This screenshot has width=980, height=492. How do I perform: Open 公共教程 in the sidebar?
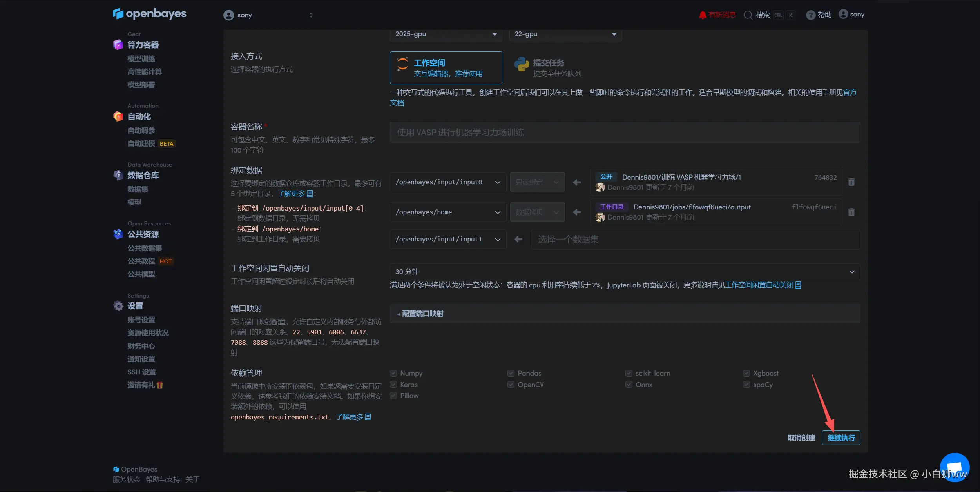pos(141,261)
